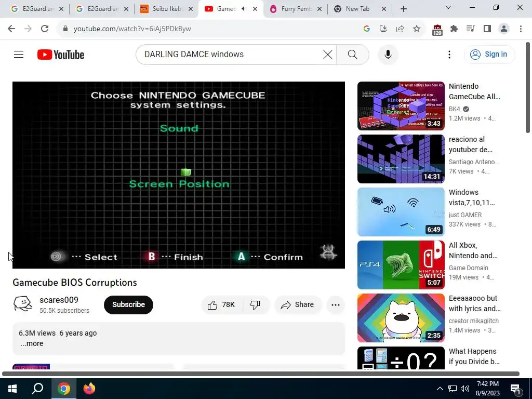Like the video with thumbs up

[x=222, y=304]
